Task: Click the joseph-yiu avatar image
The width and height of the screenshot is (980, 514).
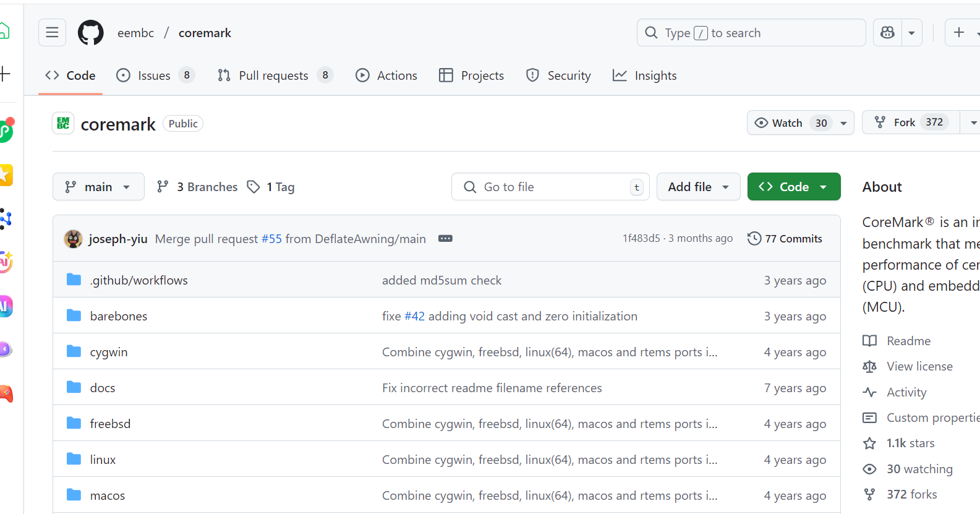Action: point(74,239)
